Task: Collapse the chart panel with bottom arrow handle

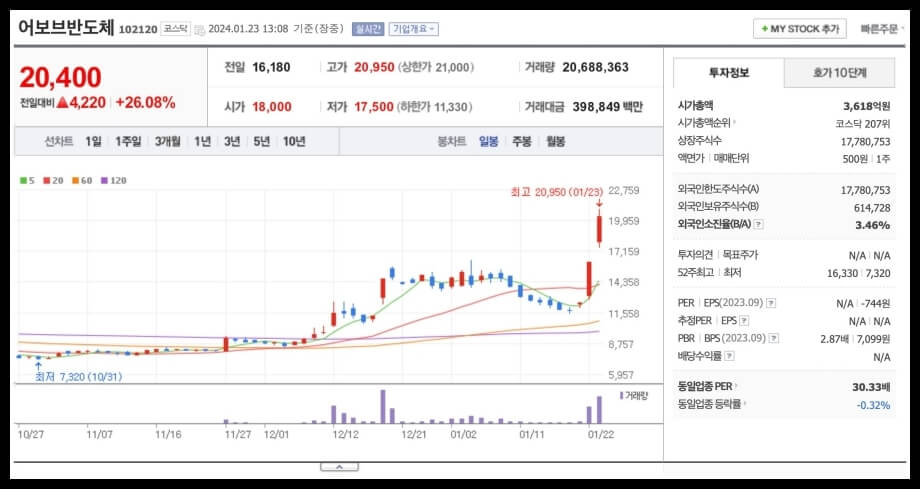Action: 339,467
